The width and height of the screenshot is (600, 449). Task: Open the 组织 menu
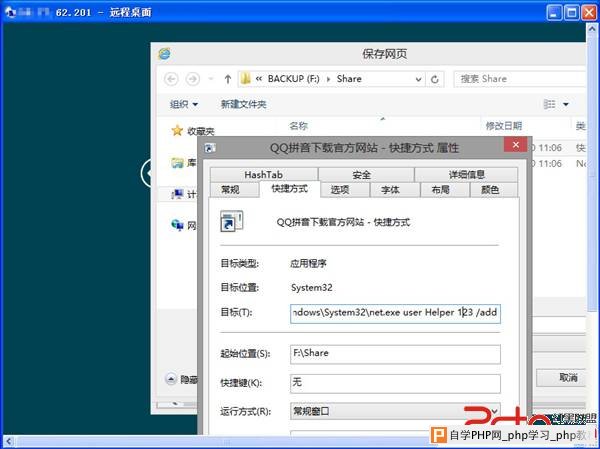(184, 104)
